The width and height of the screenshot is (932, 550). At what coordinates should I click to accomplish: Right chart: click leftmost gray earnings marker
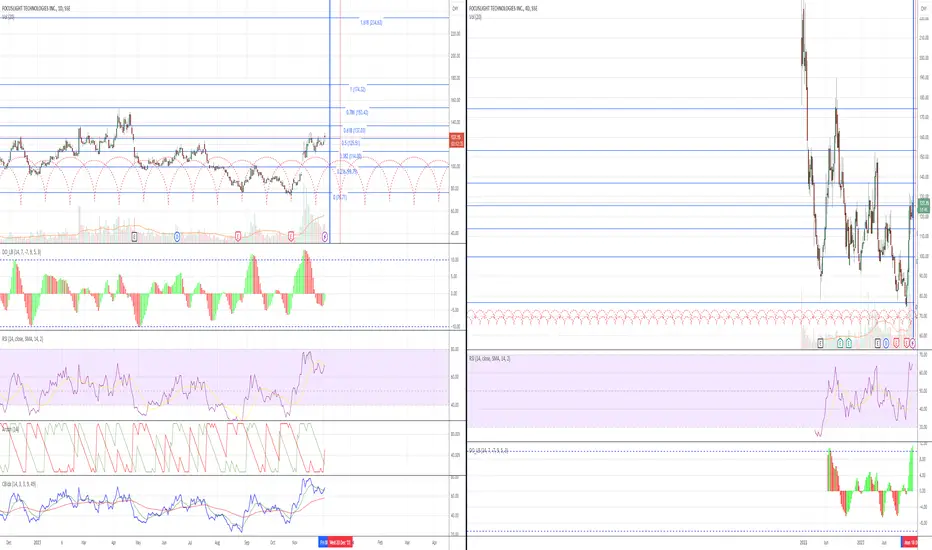[821, 343]
